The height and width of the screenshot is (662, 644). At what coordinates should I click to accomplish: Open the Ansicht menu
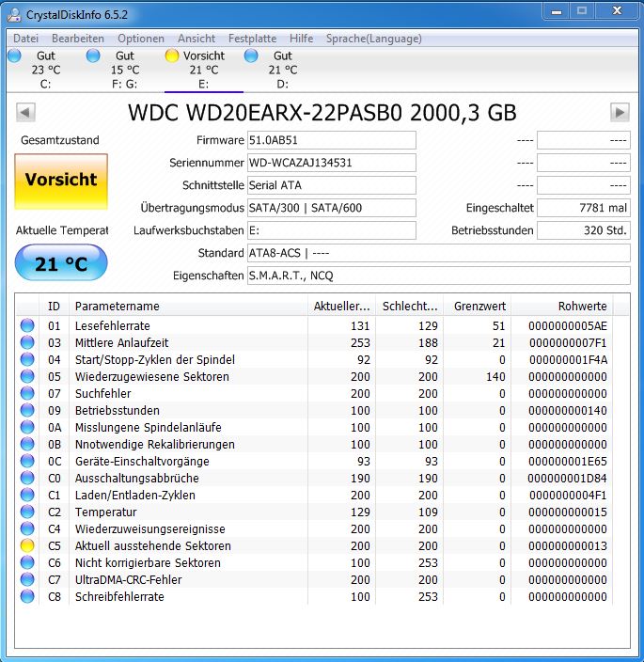[196, 39]
